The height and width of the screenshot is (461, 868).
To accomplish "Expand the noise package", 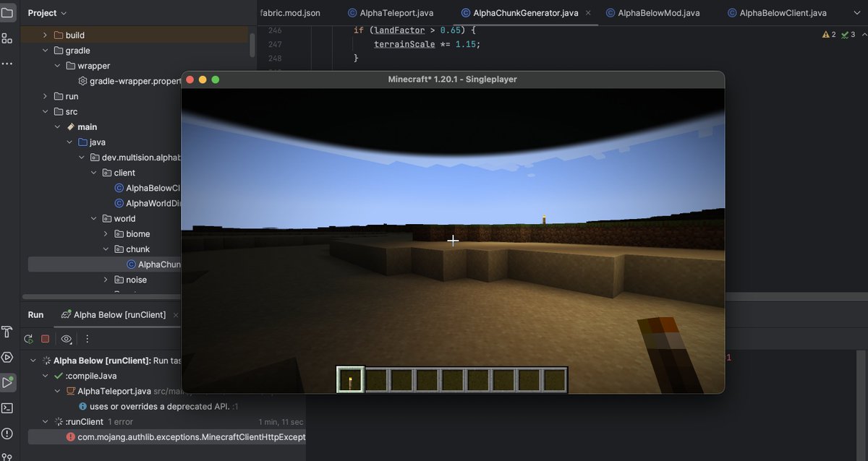I will tap(106, 280).
